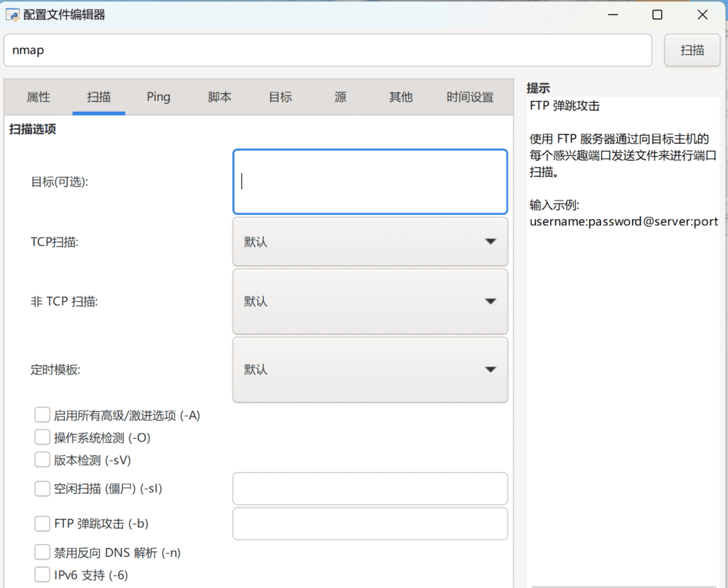This screenshot has height=588, width=728.
Task: Tick 禁用反向 DNS 解析 (-n) checkbox
Action: 42,552
